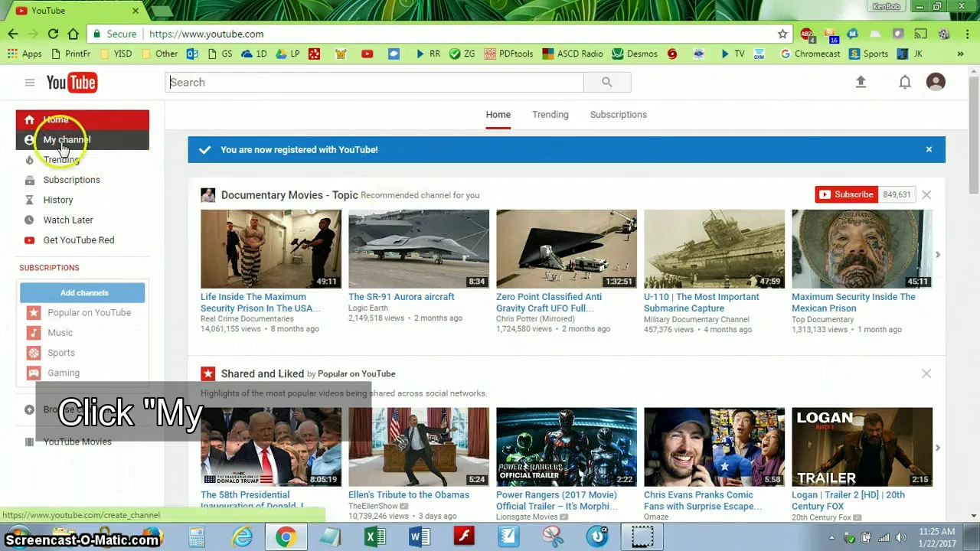Open the upload video arrow icon

[x=861, y=82]
